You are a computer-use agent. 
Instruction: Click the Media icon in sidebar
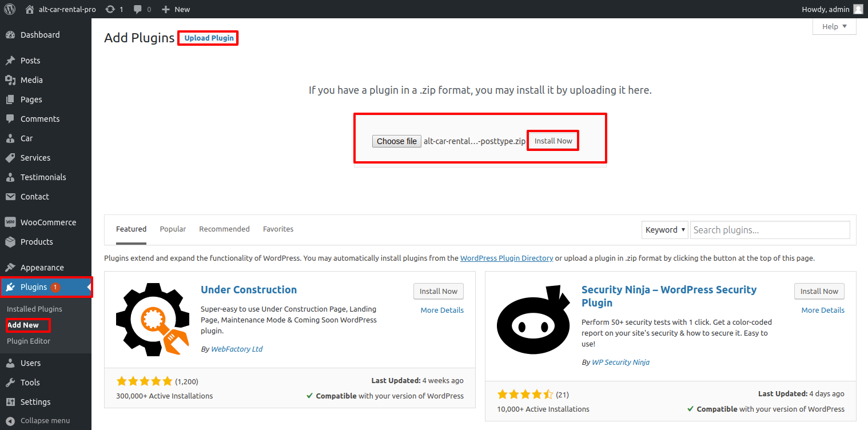10,80
